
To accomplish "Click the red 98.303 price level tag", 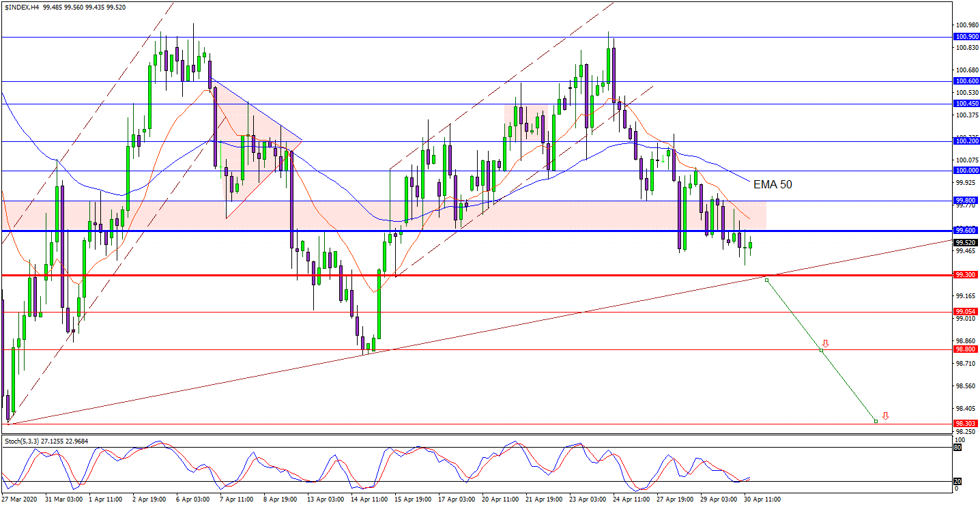I will pyautogui.click(x=966, y=424).
